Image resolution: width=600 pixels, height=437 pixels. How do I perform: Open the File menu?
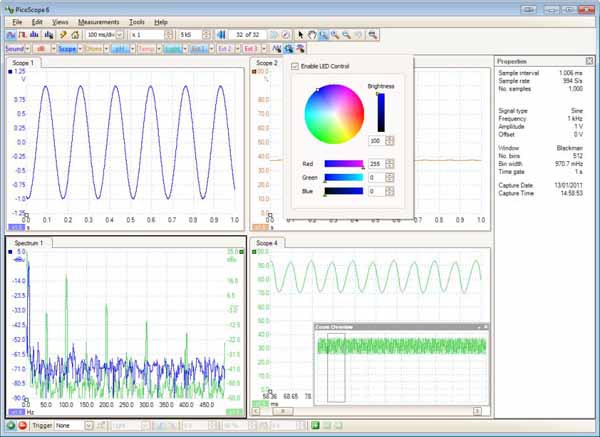click(x=17, y=22)
